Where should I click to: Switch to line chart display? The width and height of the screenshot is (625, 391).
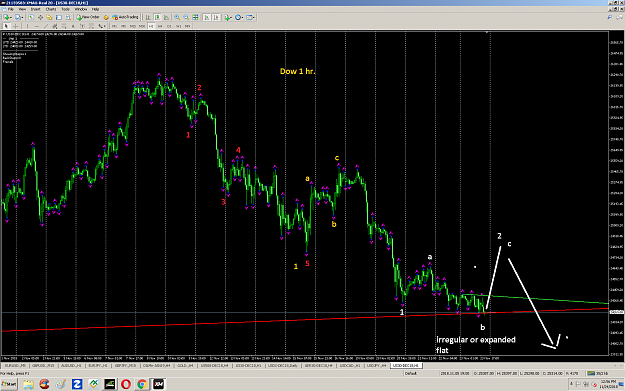pyautogui.click(x=166, y=17)
